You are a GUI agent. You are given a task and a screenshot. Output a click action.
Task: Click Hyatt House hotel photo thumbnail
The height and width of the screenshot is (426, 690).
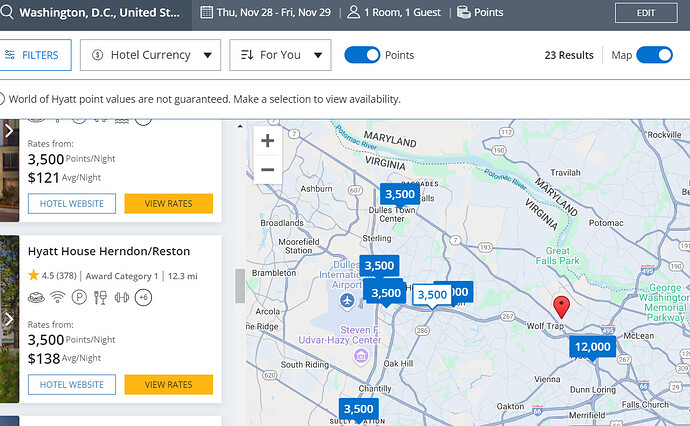click(x=9, y=319)
